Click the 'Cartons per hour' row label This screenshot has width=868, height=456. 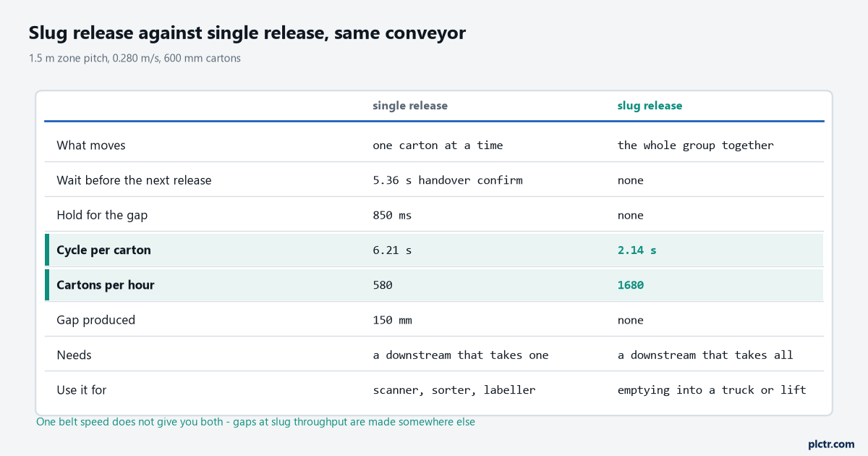(106, 285)
